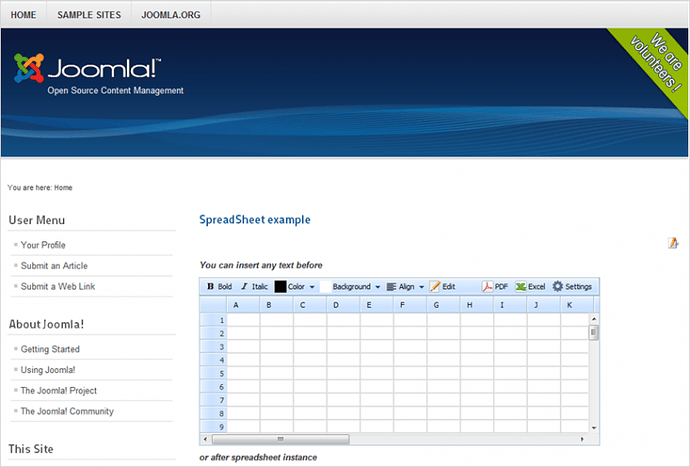Select column E header
The width and height of the screenshot is (690, 467).
(x=377, y=305)
